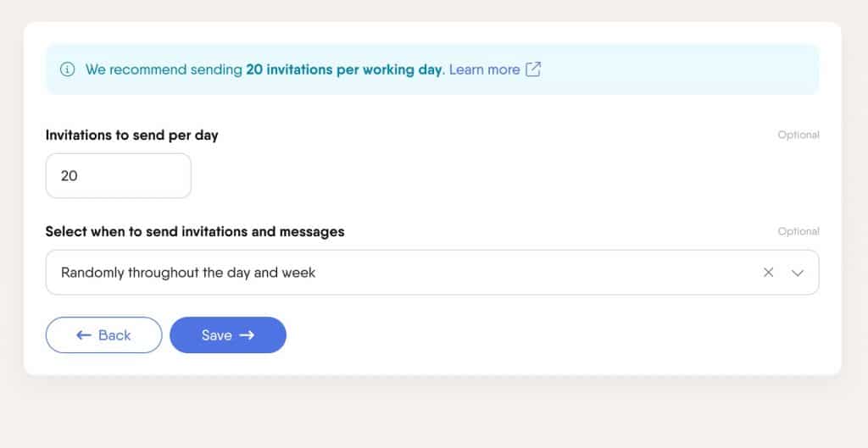Save the invitation settings
The width and height of the screenshot is (868, 448).
(228, 335)
